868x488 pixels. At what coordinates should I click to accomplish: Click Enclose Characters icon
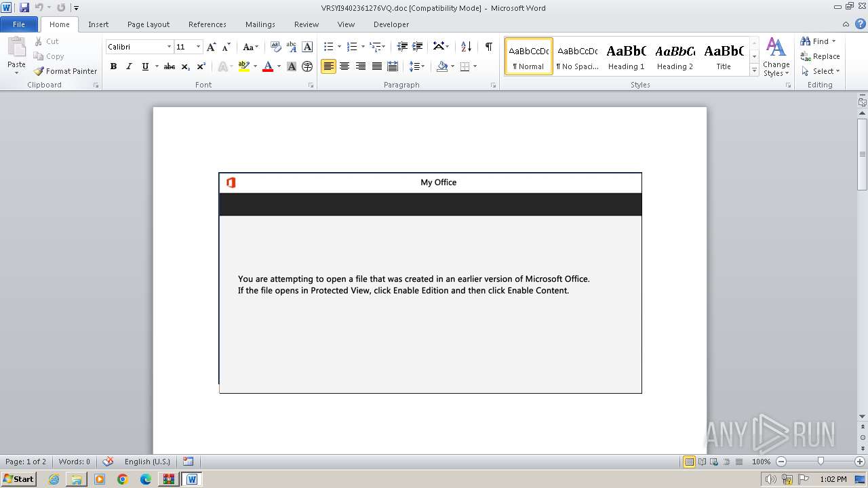tap(307, 66)
